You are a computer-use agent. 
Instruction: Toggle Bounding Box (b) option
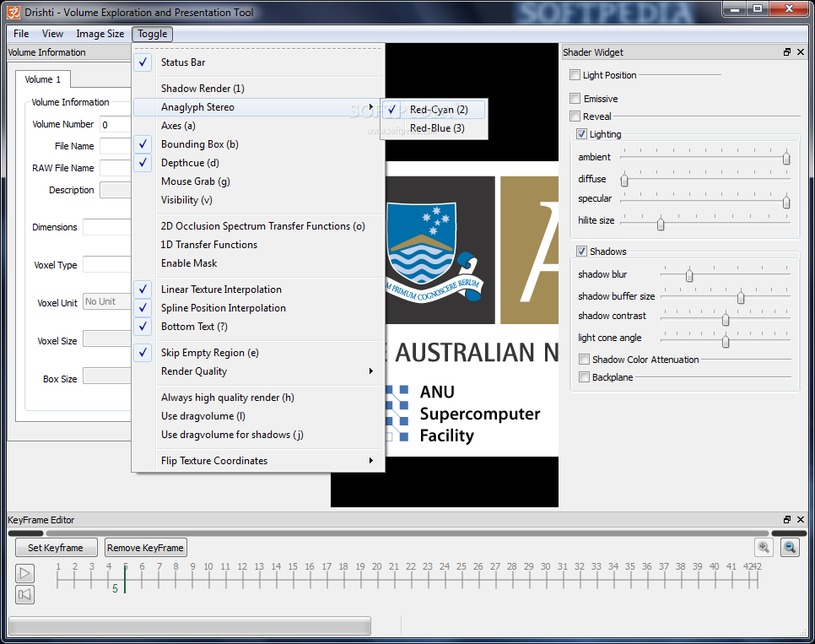click(258, 144)
